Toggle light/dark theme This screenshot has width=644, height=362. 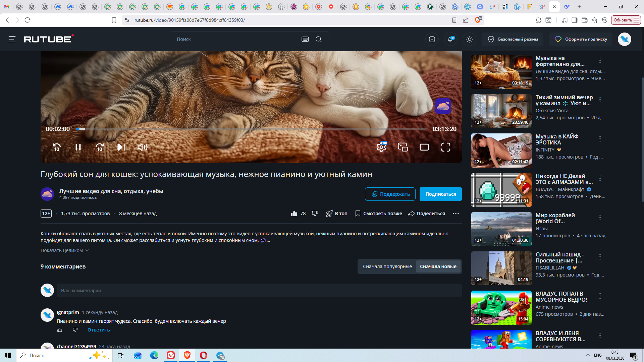coord(470,39)
